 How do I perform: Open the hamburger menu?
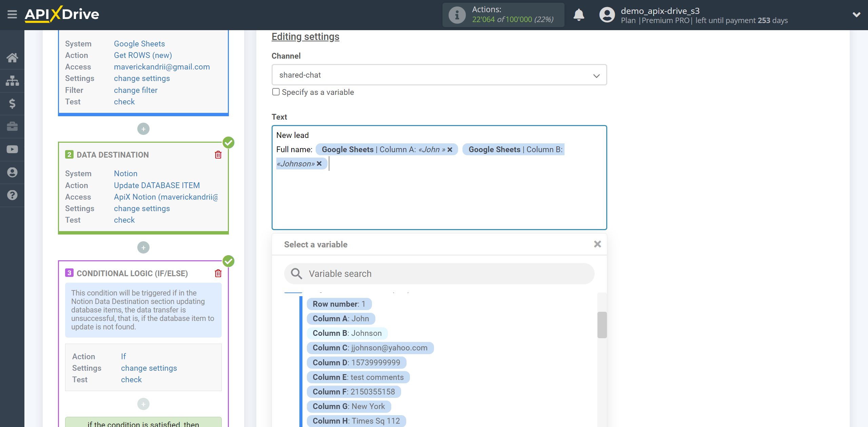pyautogui.click(x=12, y=14)
